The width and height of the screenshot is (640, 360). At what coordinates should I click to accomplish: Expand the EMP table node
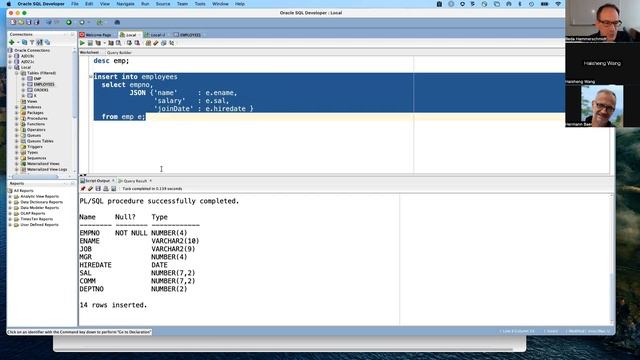[23, 79]
